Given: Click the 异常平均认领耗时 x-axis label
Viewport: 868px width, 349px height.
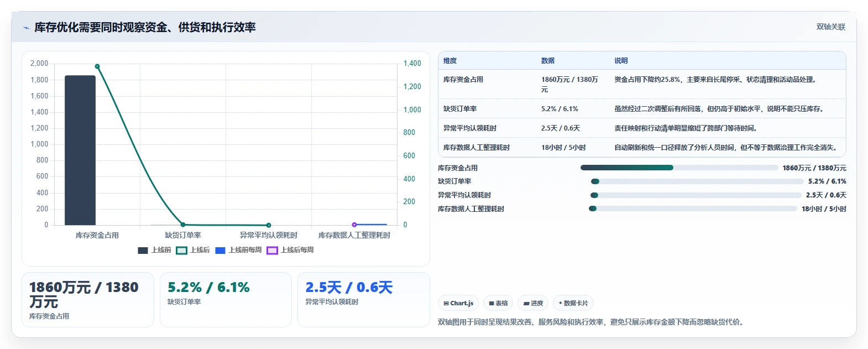Looking at the screenshot, I should point(269,236).
